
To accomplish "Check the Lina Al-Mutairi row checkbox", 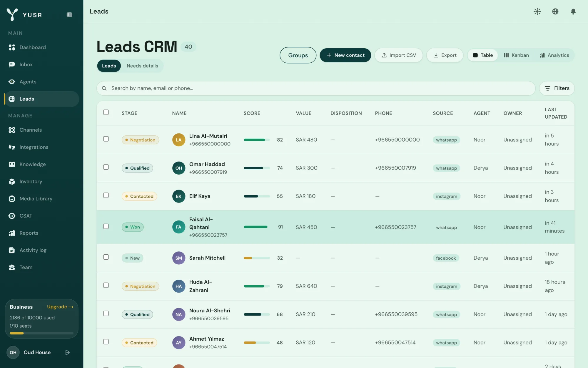I will pos(106,139).
